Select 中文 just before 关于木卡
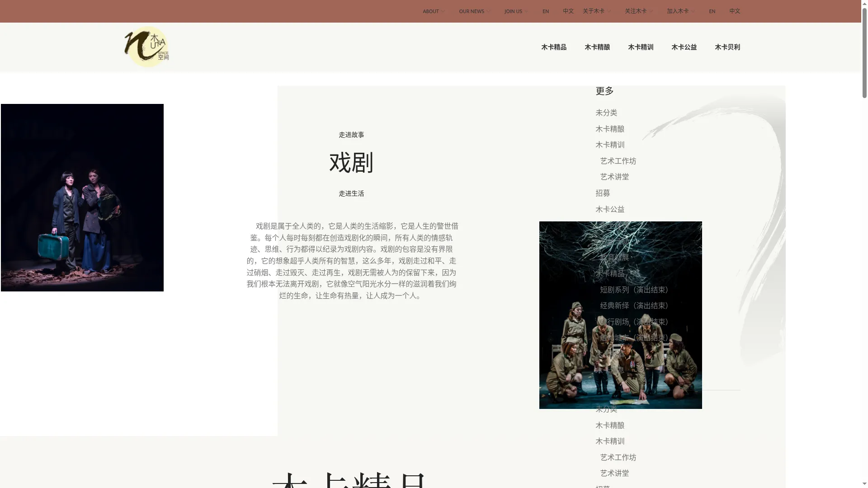868x488 pixels. click(568, 11)
